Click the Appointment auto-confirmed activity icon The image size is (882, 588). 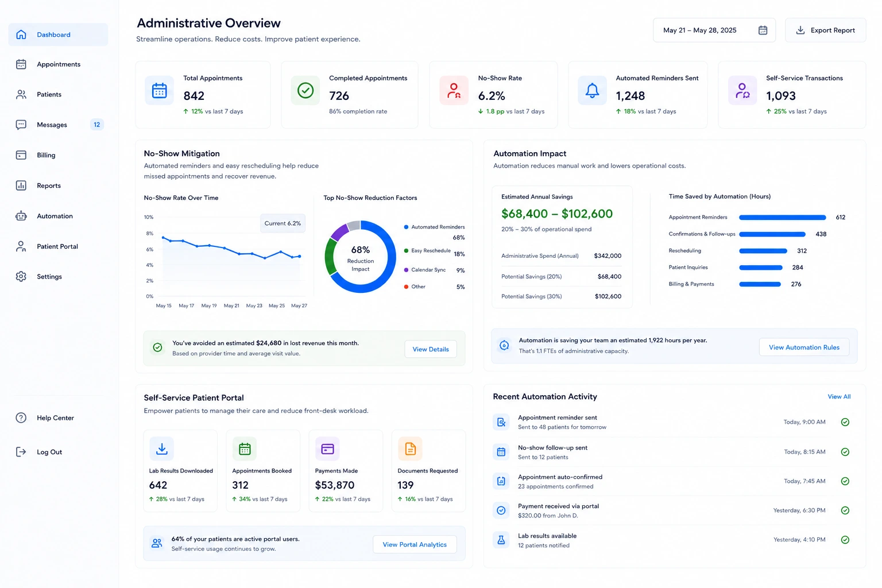(501, 481)
